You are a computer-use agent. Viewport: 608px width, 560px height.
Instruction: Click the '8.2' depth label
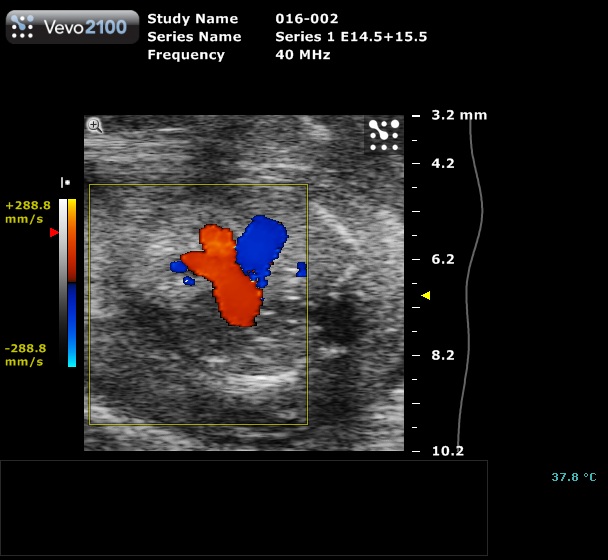coord(443,355)
